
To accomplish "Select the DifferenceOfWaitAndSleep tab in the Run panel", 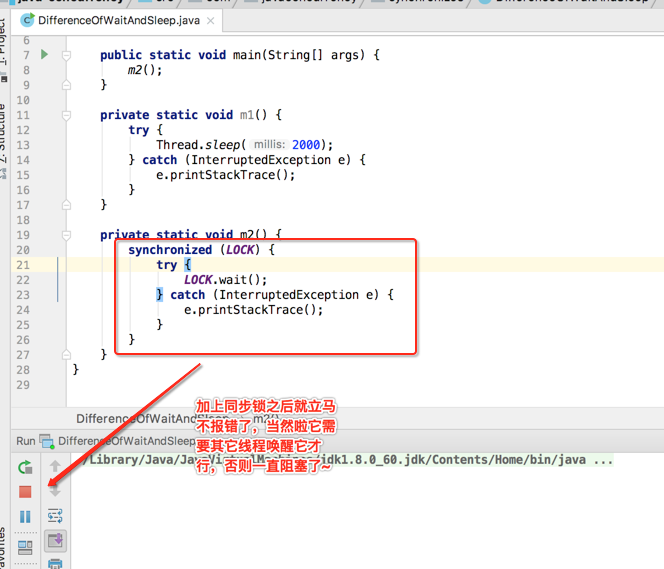I will [126, 441].
